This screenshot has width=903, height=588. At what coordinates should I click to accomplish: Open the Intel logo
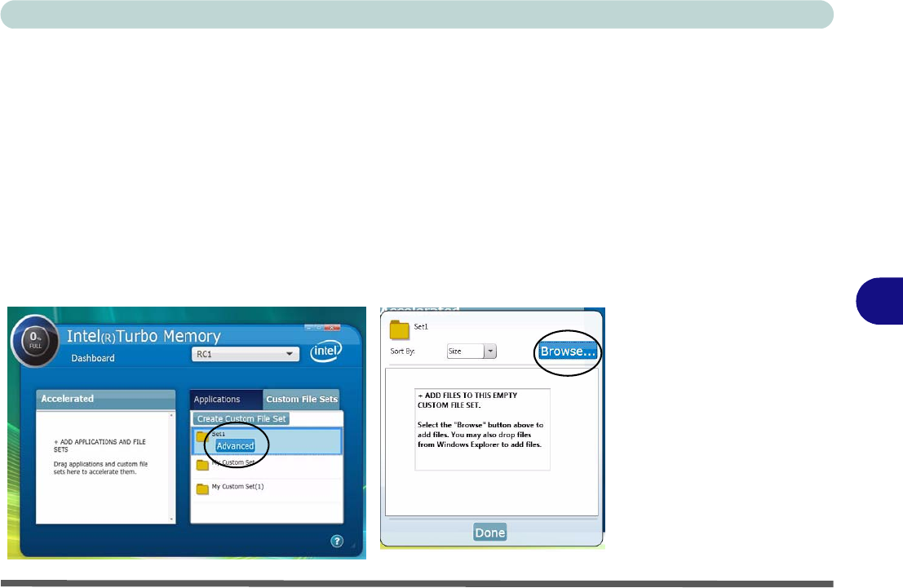[x=326, y=351]
